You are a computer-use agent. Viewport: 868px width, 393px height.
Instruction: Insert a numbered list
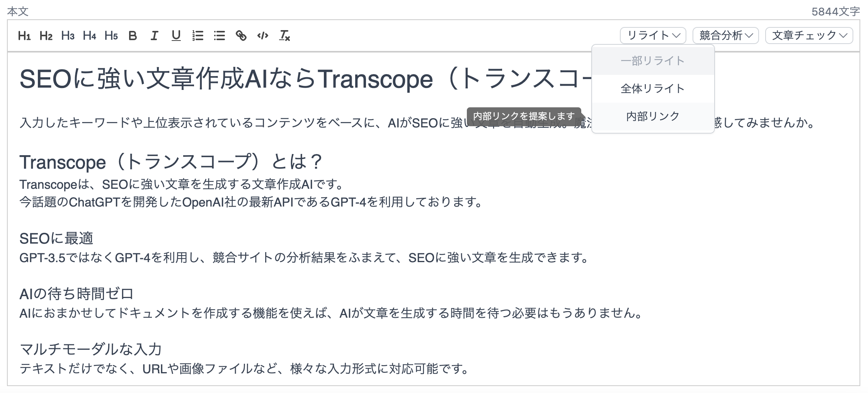[197, 36]
